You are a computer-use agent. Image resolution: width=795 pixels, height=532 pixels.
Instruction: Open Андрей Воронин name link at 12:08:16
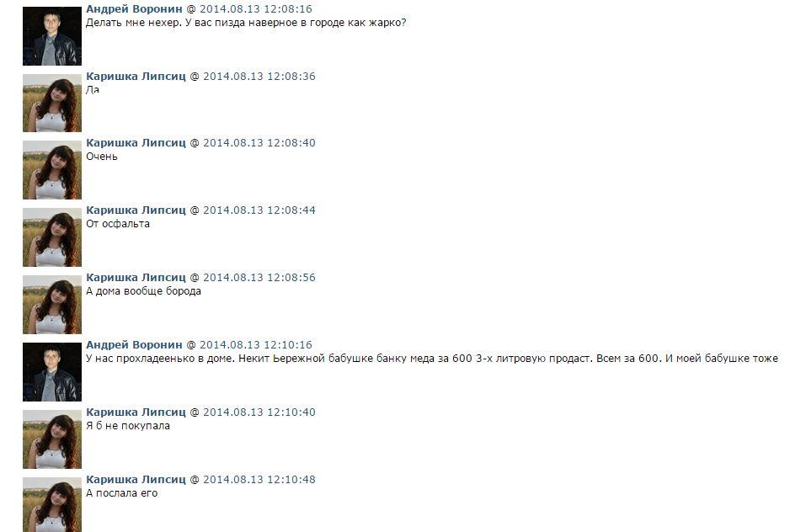pyautogui.click(x=134, y=9)
